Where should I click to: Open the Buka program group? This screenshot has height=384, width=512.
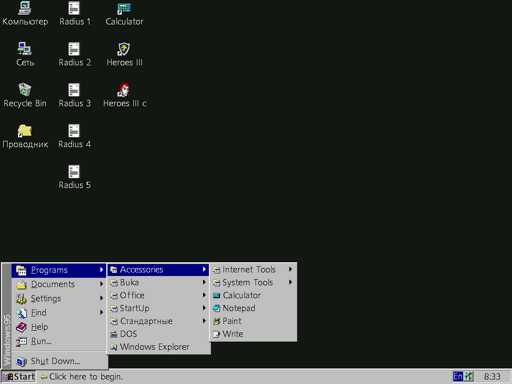pyautogui.click(x=158, y=283)
